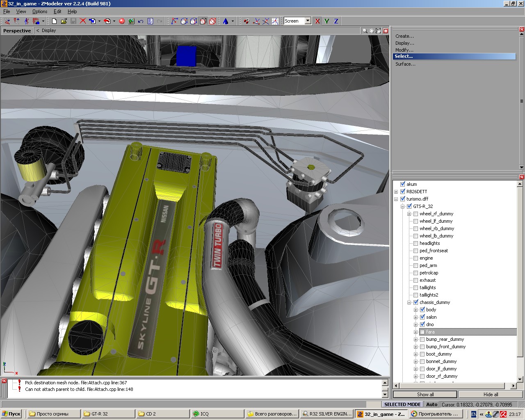
Task: Click the Import icon with blue arrow
Action: (92, 21)
